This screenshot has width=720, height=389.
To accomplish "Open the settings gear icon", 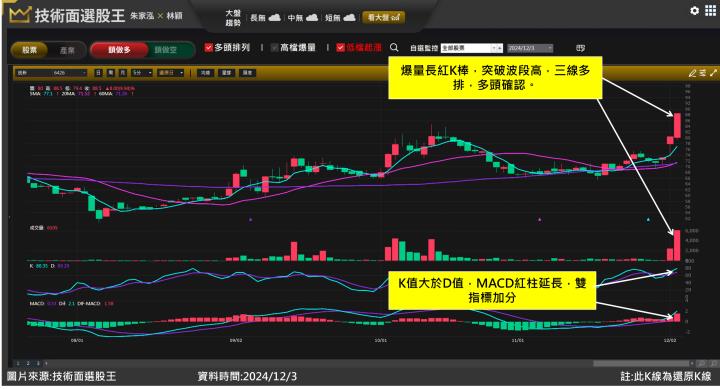I will tap(694, 11).
